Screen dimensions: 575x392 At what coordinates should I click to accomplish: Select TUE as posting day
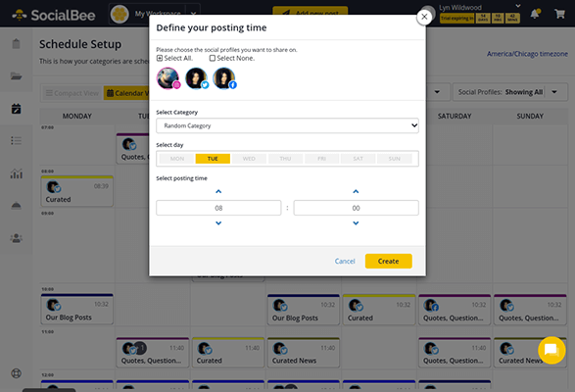(213, 159)
